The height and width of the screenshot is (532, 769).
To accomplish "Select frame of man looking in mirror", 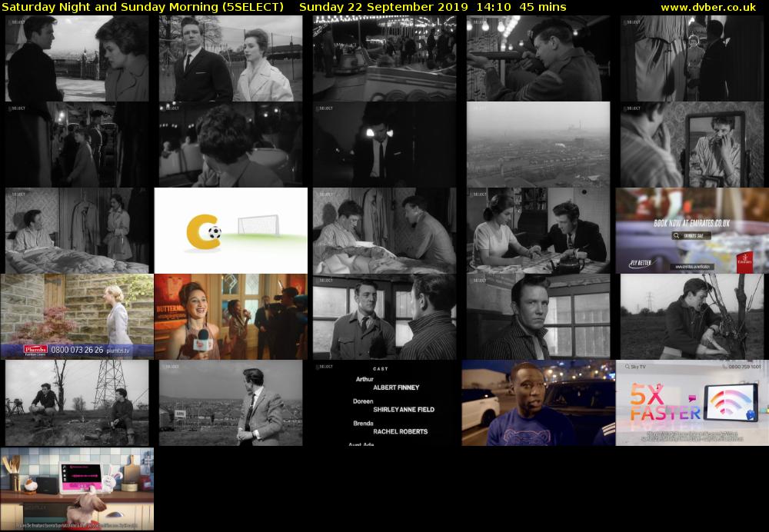I will [x=692, y=145].
